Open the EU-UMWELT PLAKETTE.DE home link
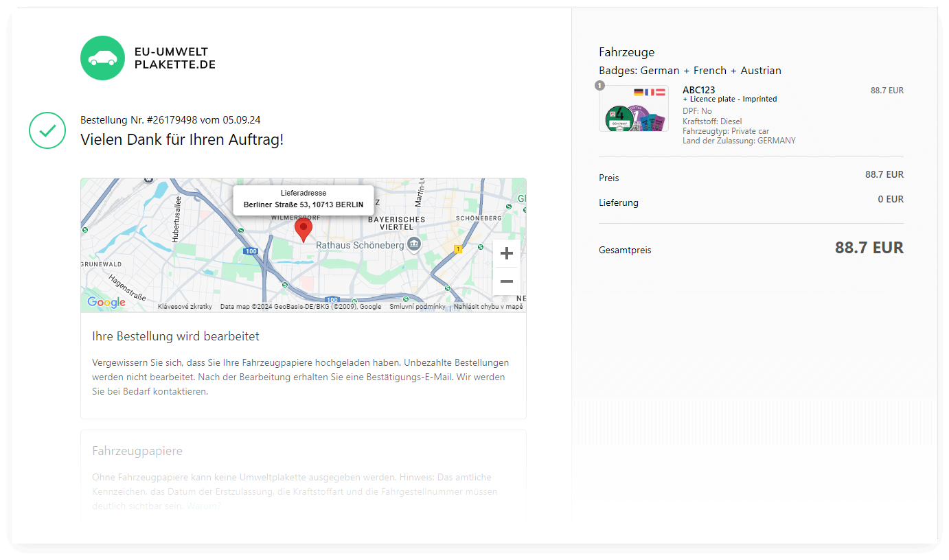 pyautogui.click(x=174, y=58)
